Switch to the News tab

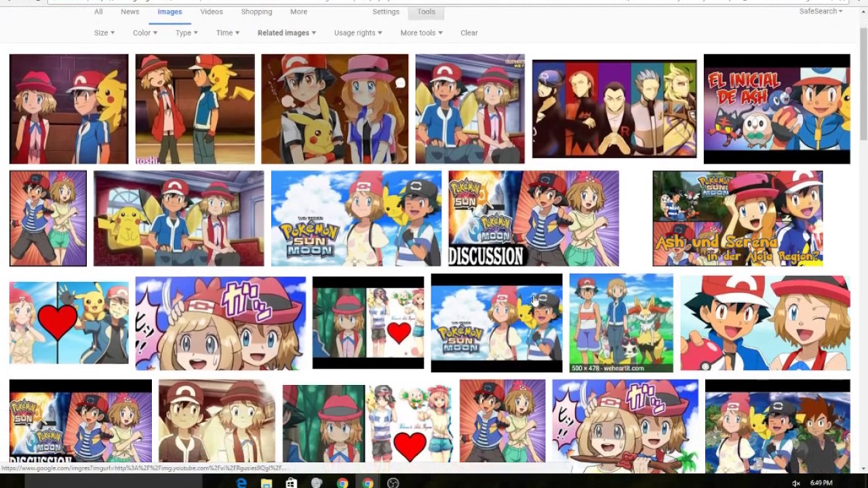point(130,12)
